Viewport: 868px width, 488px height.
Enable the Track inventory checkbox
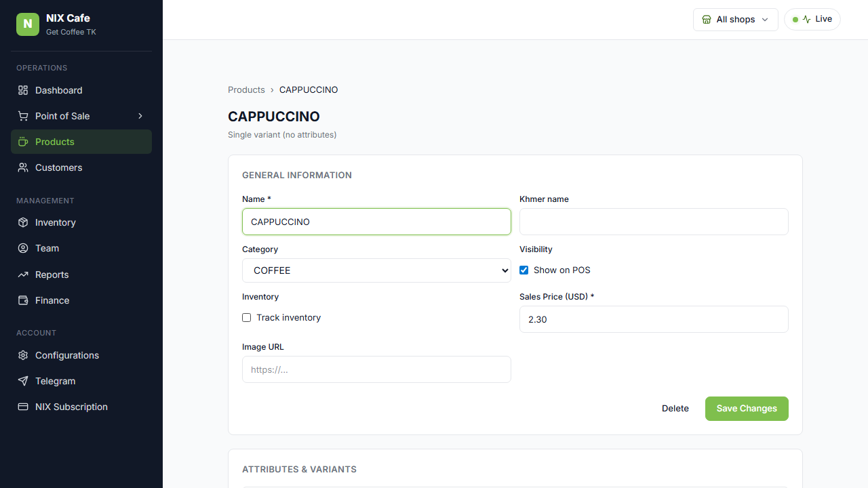point(247,317)
